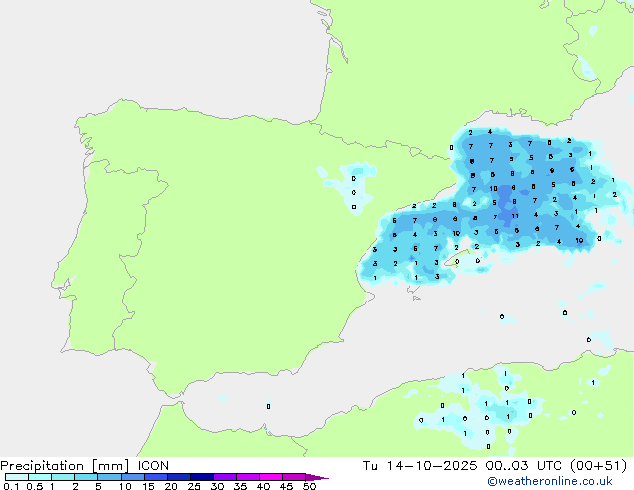
Task: Click the over-50 mm legend arrow tip
Action: (317, 477)
